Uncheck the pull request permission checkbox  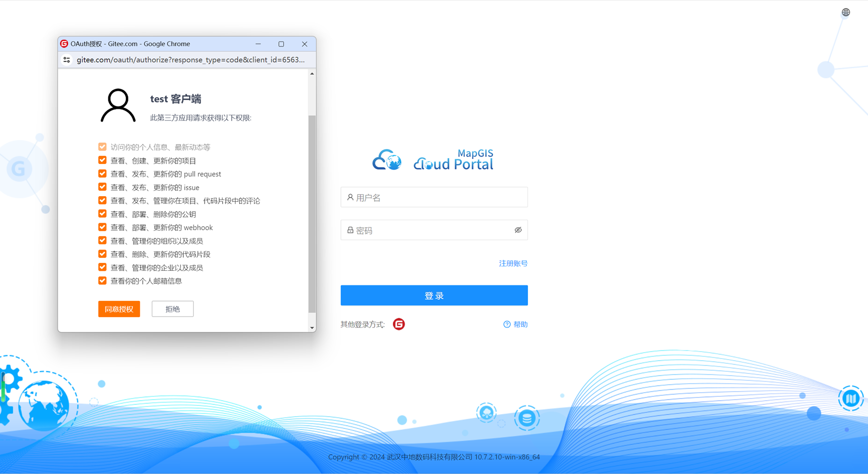102,174
